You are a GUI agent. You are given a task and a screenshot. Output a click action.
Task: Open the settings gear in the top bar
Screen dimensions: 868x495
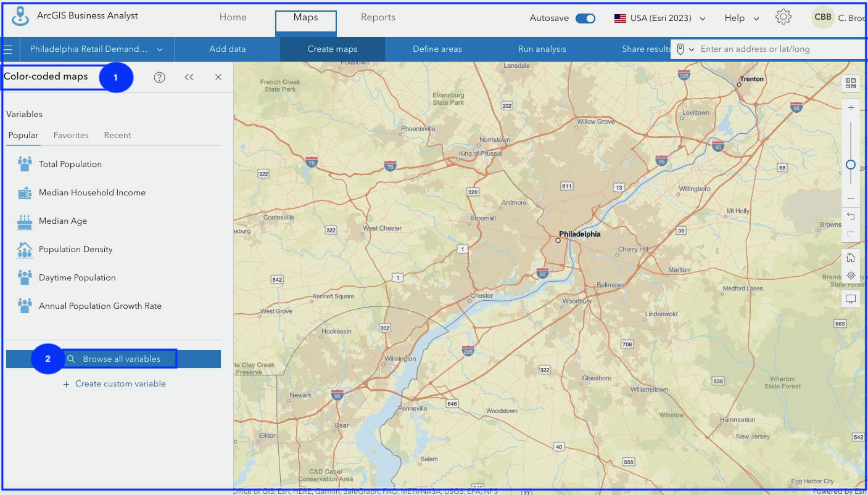click(x=783, y=17)
